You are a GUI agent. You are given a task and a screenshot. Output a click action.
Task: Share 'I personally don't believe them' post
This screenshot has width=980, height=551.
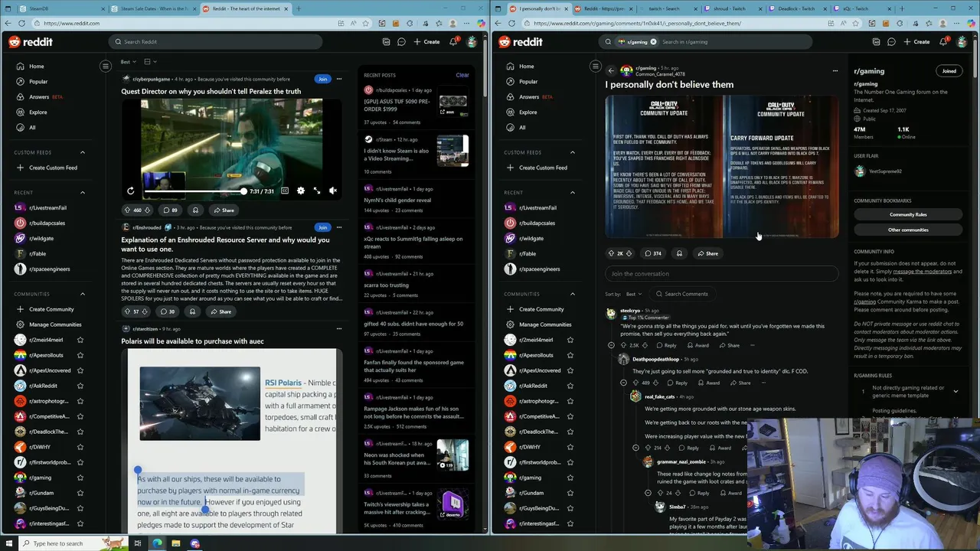[707, 253]
